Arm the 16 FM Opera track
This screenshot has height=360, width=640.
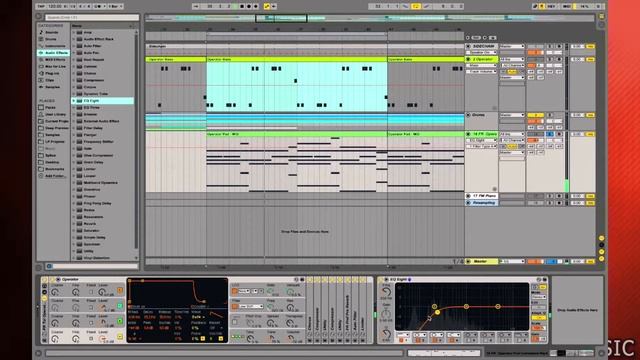559,134
